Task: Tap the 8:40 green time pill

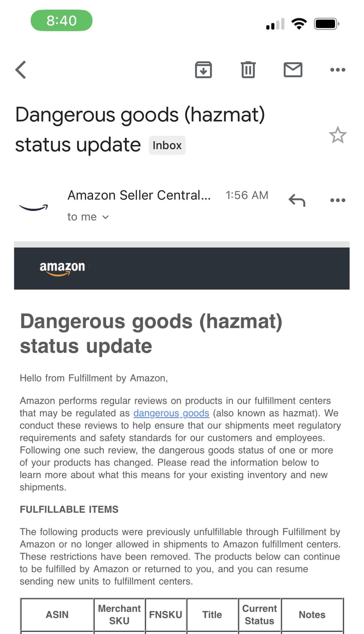Action: tap(62, 21)
